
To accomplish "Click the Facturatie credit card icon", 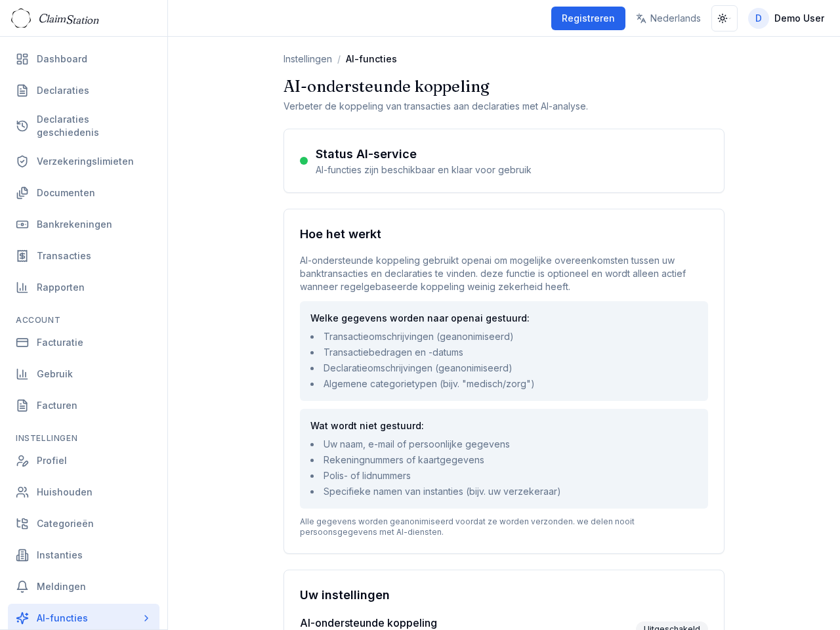I will click(22, 343).
